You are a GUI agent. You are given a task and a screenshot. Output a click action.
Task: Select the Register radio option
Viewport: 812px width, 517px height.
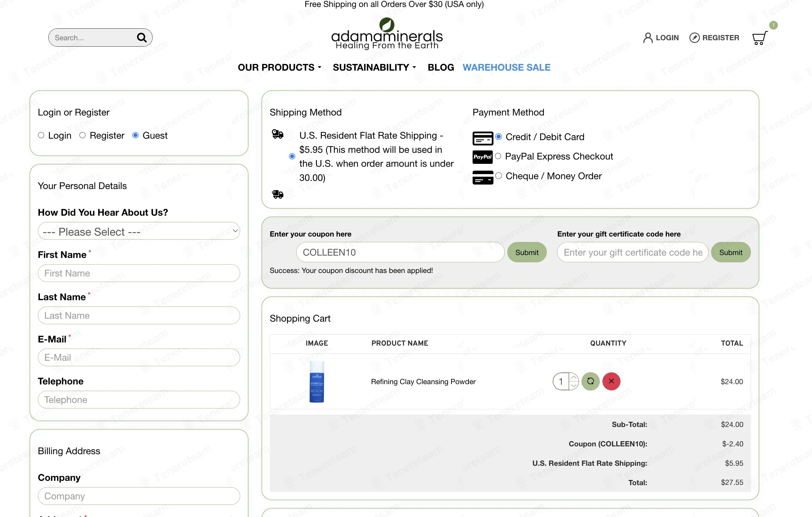[83, 135]
